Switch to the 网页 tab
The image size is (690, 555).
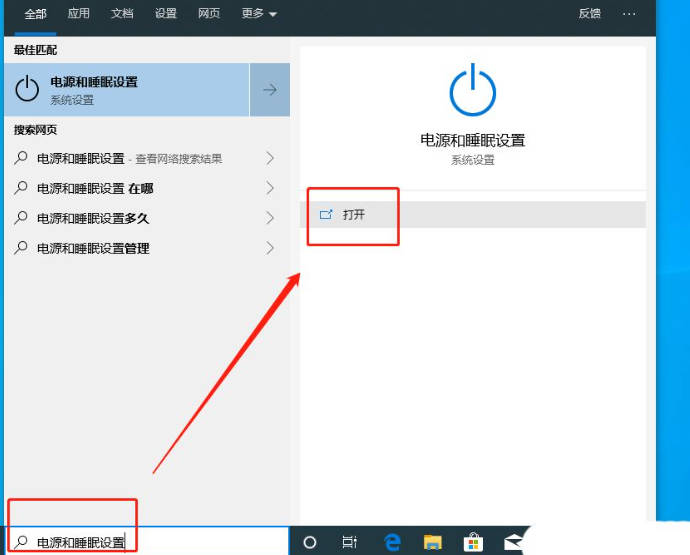(x=209, y=14)
